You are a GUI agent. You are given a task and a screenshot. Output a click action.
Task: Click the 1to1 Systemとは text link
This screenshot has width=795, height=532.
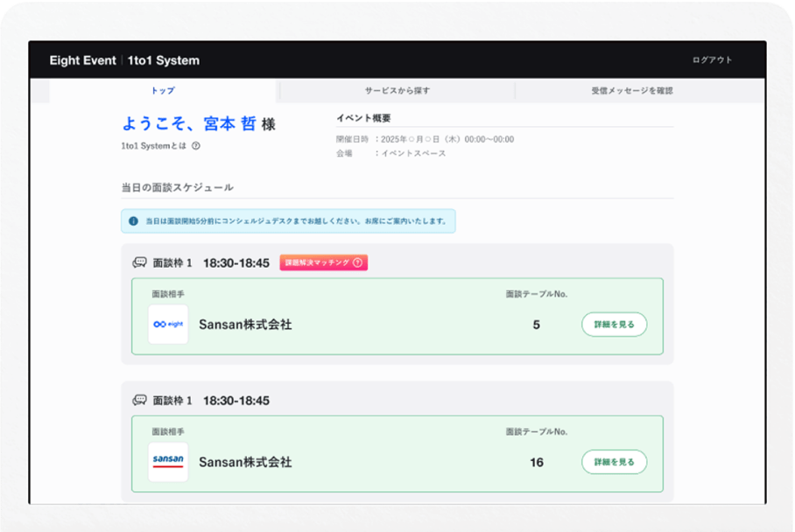click(154, 146)
